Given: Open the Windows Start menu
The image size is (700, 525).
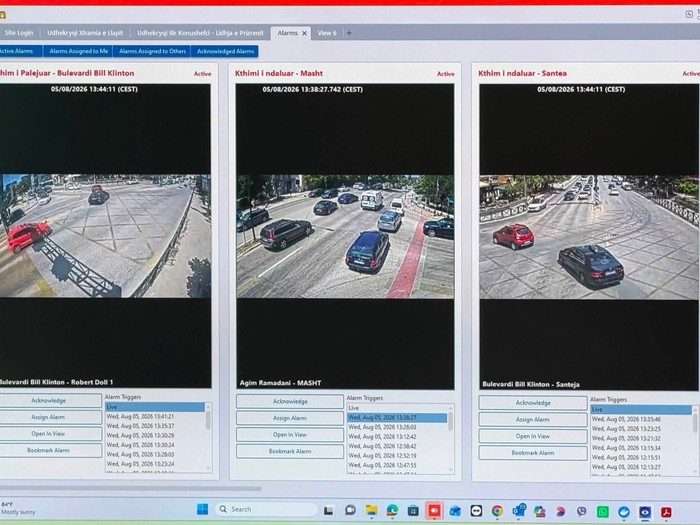Looking at the screenshot, I should pyautogui.click(x=202, y=509).
